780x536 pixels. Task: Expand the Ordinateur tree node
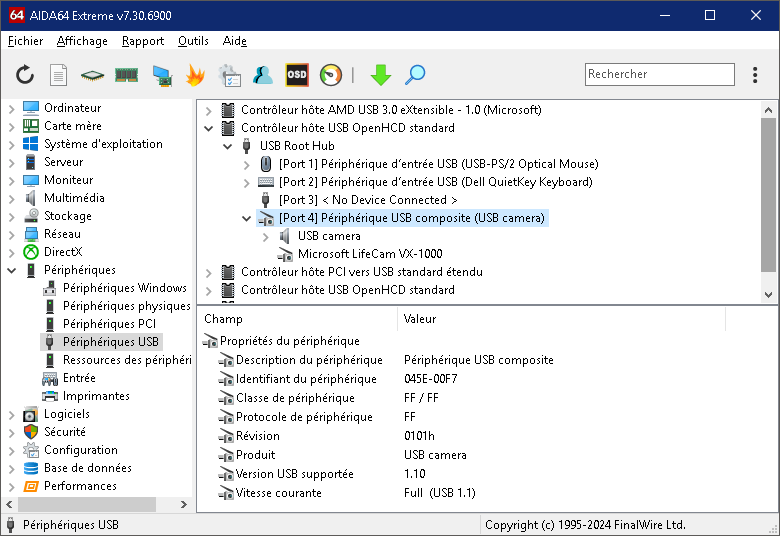click(x=11, y=108)
